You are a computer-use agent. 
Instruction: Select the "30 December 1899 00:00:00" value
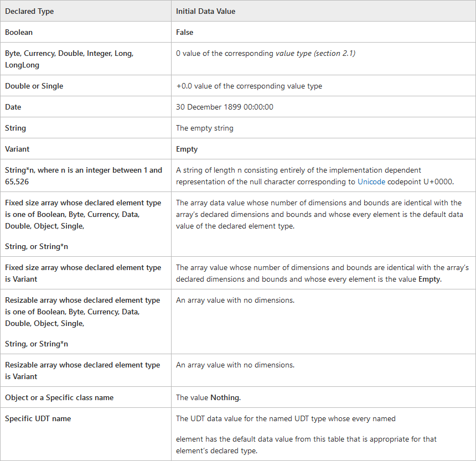(224, 107)
